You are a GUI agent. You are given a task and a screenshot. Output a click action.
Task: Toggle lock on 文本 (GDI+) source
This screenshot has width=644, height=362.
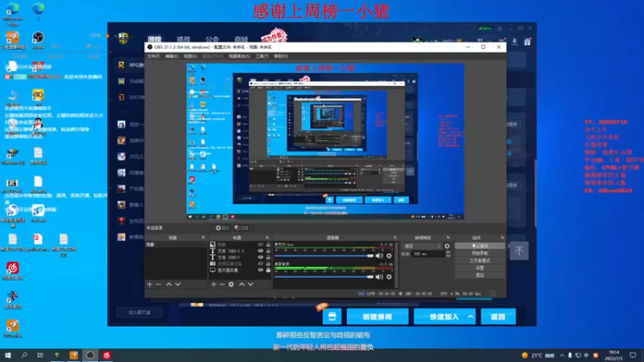[268, 257]
